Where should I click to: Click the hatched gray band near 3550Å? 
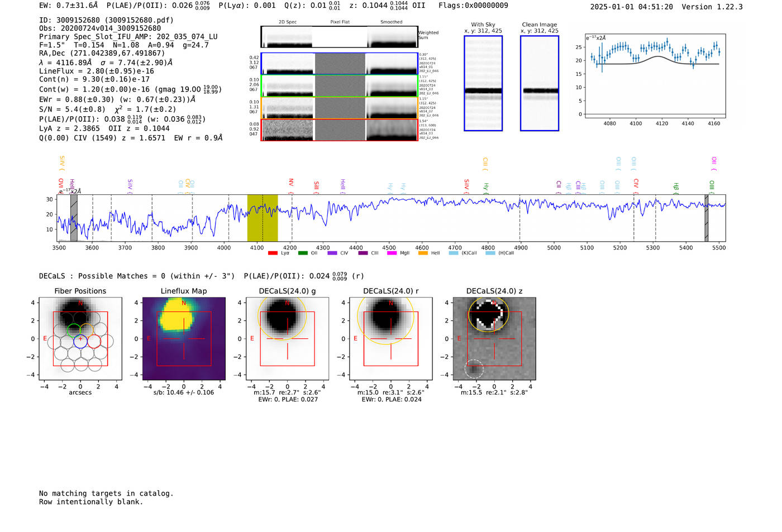[74, 218]
